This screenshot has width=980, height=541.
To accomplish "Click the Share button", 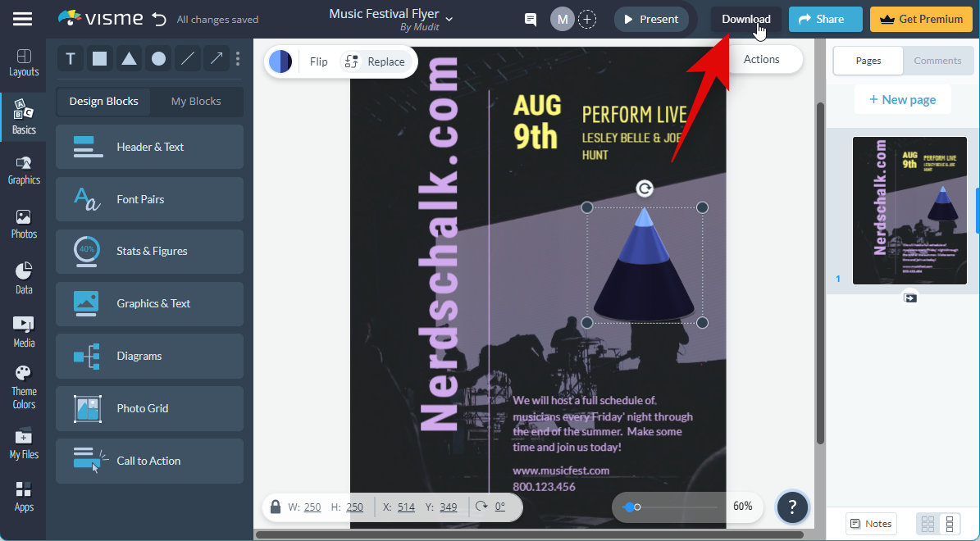I will (x=825, y=20).
